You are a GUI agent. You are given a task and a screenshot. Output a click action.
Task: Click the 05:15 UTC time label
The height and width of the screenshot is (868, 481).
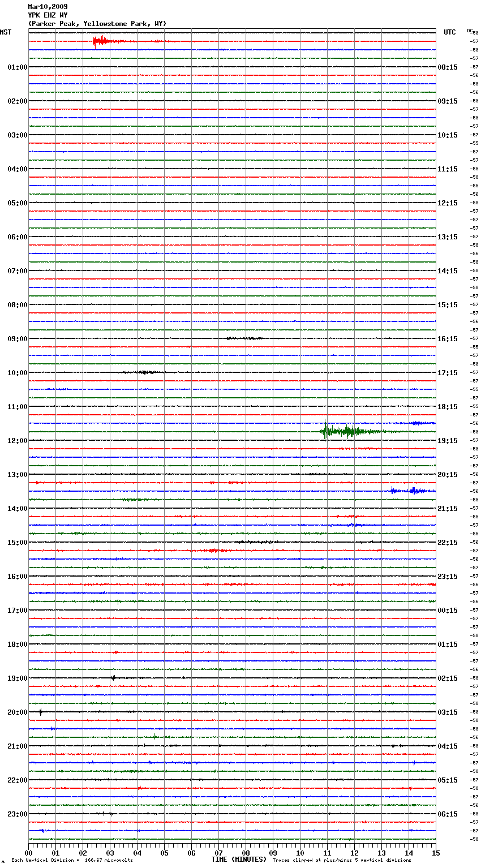point(448,780)
